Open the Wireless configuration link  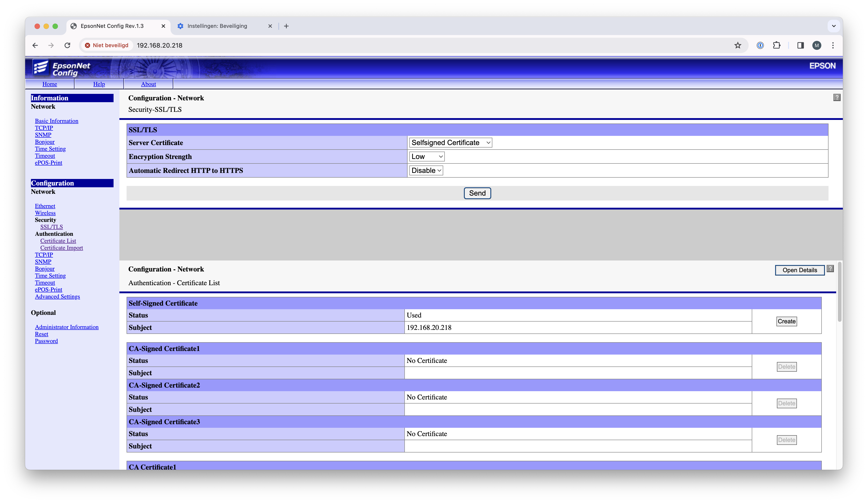(45, 213)
